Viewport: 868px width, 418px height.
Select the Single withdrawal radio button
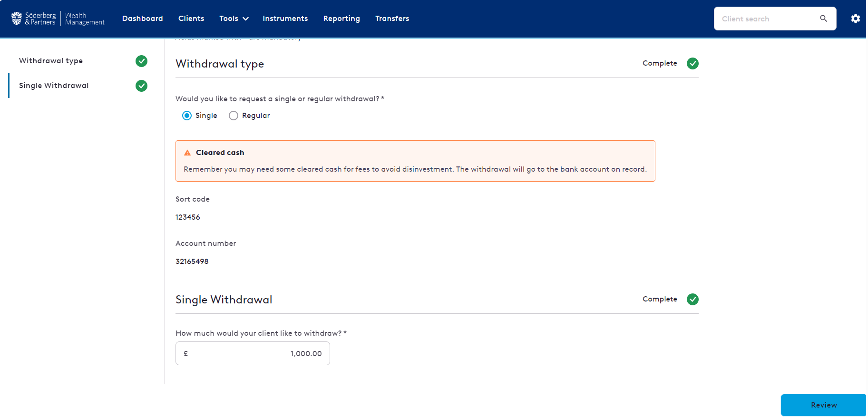pyautogui.click(x=187, y=116)
